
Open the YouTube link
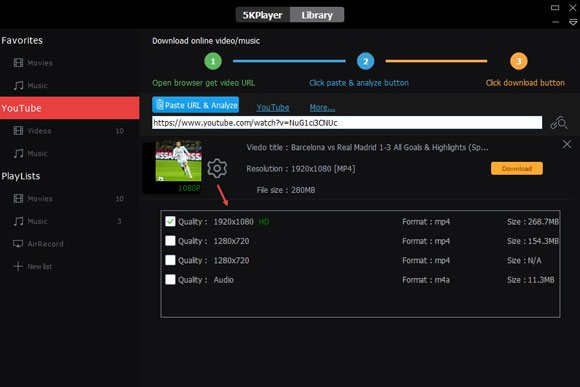(x=273, y=107)
